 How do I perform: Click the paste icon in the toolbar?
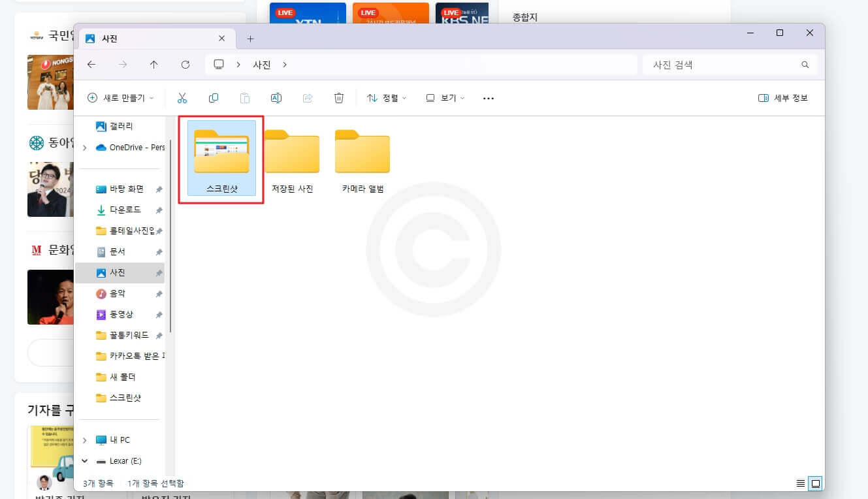coord(245,97)
